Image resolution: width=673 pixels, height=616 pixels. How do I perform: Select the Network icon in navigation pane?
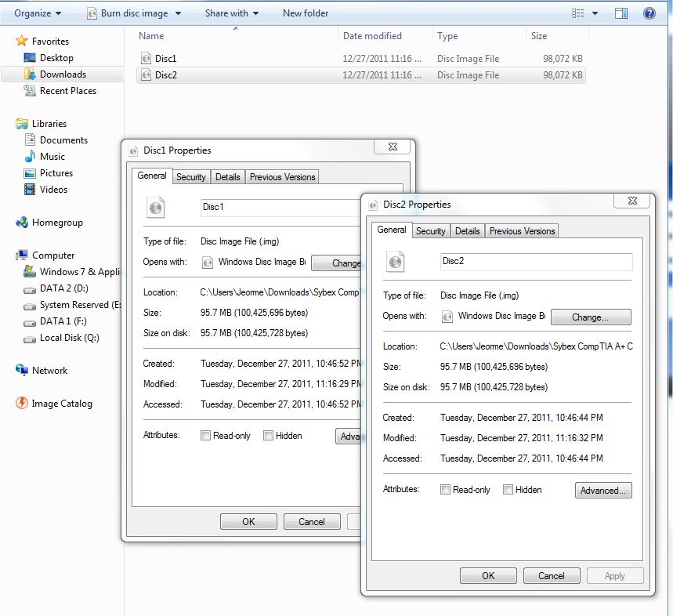click(22, 371)
